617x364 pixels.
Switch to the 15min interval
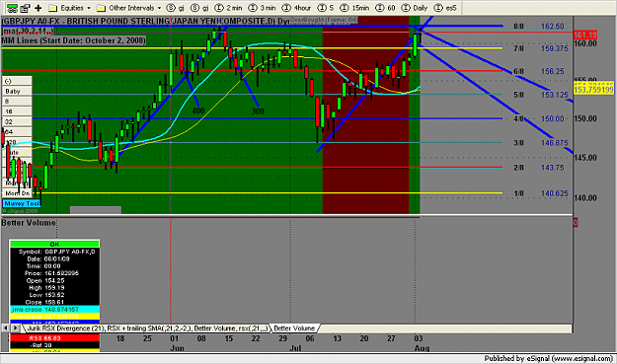(355, 8)
